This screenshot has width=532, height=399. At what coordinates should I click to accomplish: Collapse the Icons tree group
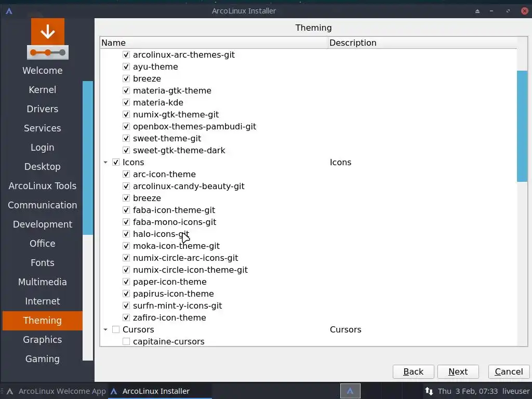click(x=105, y=162)
